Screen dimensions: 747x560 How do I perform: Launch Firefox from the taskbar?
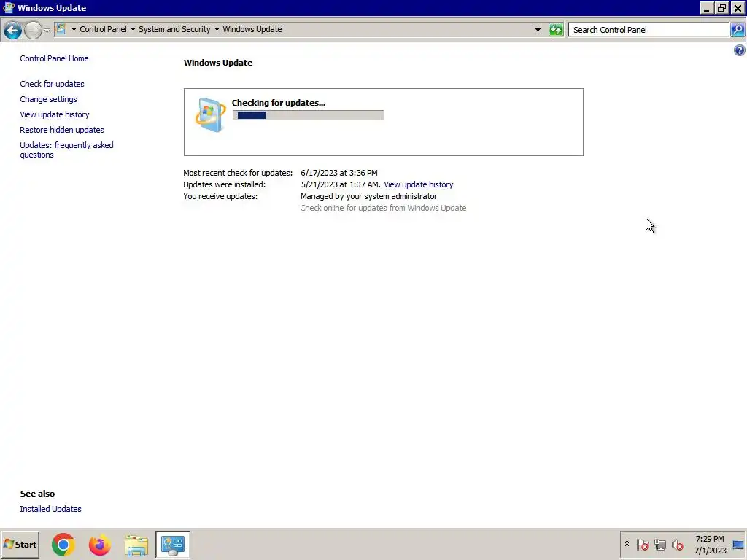point(99,545)
